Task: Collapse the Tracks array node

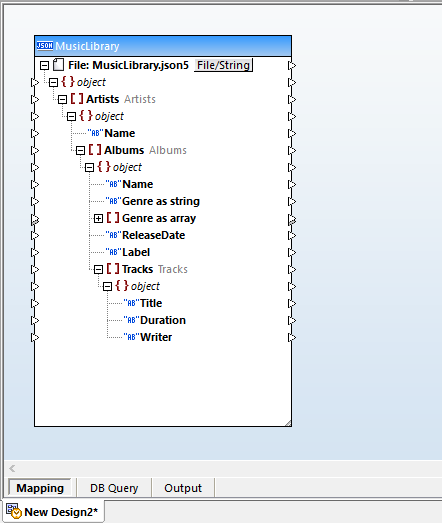Action: coord(98,270)
